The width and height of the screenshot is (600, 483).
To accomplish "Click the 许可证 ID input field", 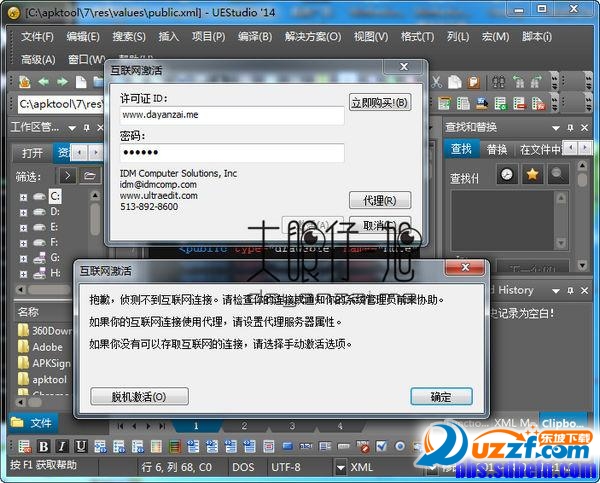I will pyautogui.click(x=232, y=115).
